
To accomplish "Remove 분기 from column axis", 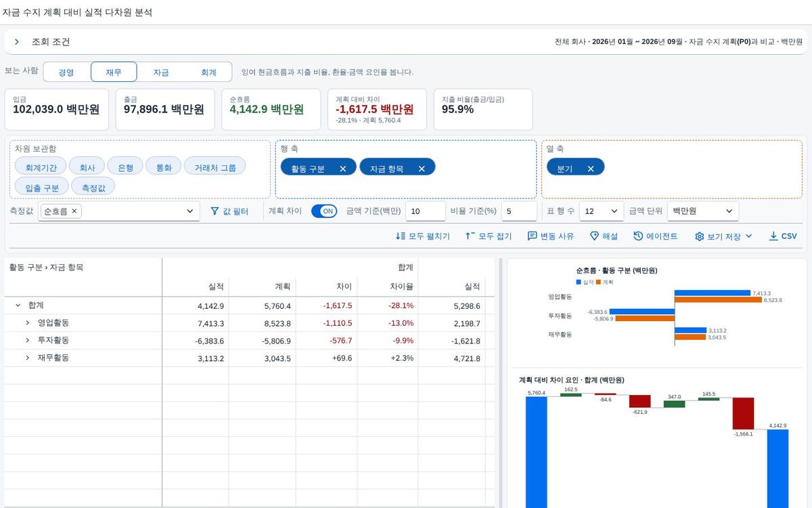I will pos(591,169).
